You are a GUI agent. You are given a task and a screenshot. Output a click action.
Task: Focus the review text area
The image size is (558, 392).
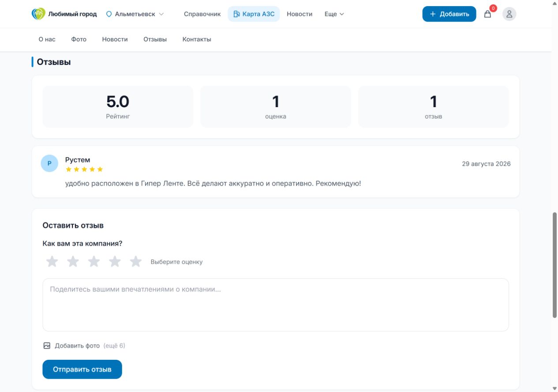(276, 305)
